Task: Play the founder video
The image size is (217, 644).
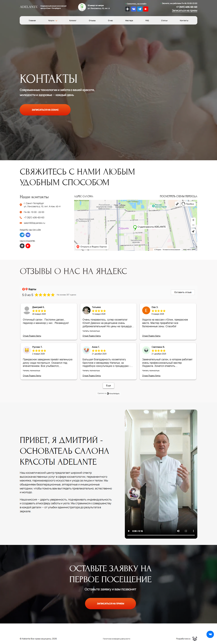Action: click(129, 531)
